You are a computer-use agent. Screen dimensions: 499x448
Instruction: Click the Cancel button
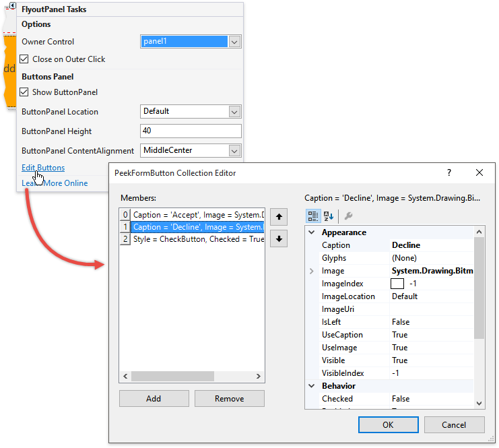click(x=454, y=424)
